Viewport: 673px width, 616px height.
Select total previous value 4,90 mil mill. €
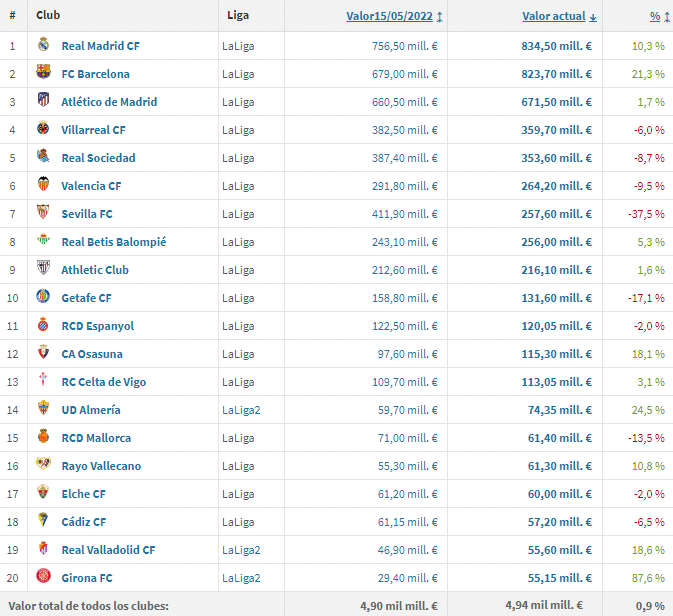pos(399,606)
